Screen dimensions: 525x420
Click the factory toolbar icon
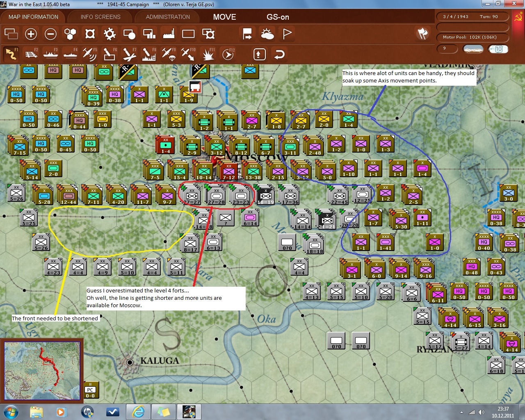169,34
